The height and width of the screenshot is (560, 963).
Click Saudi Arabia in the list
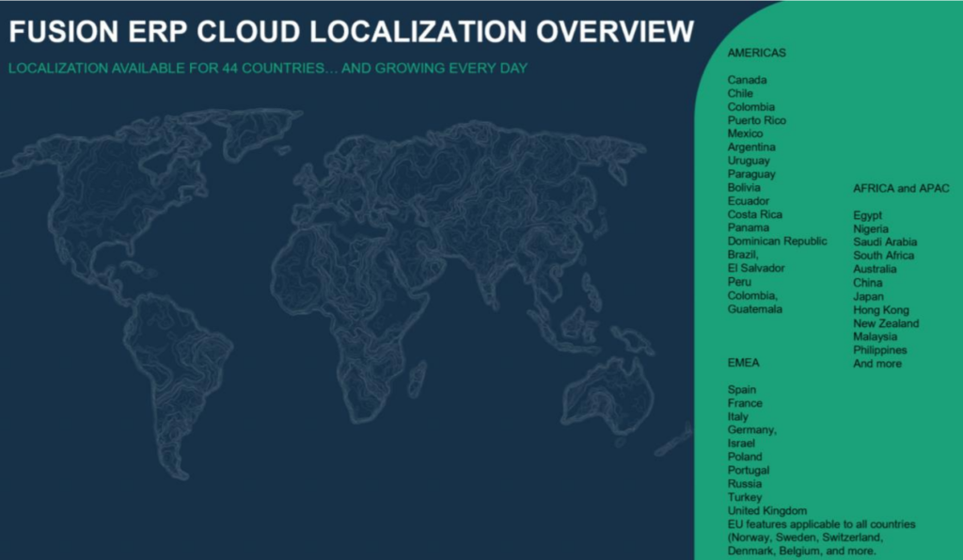click(x=884, y=242)
